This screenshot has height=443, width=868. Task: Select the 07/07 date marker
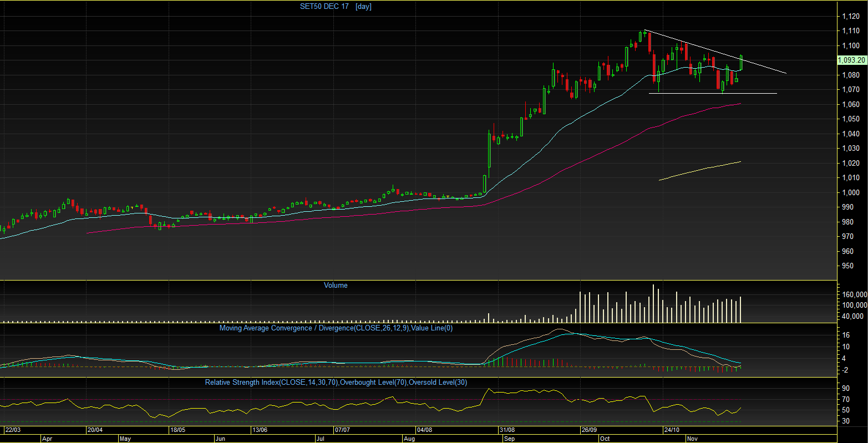coord(342,430)
